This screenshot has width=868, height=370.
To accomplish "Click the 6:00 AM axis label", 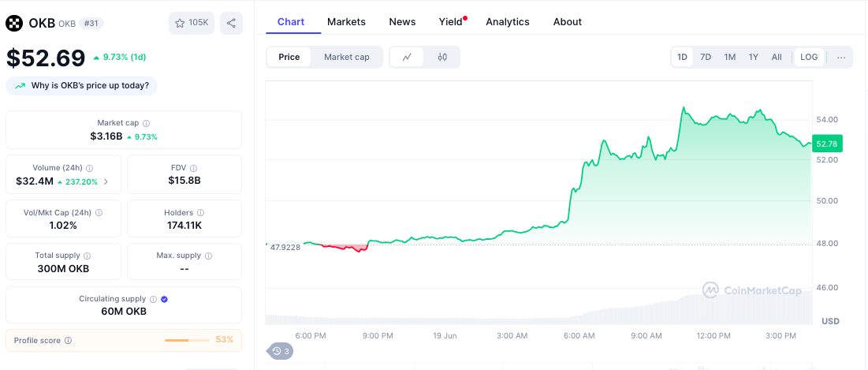I will pos(579,335).
